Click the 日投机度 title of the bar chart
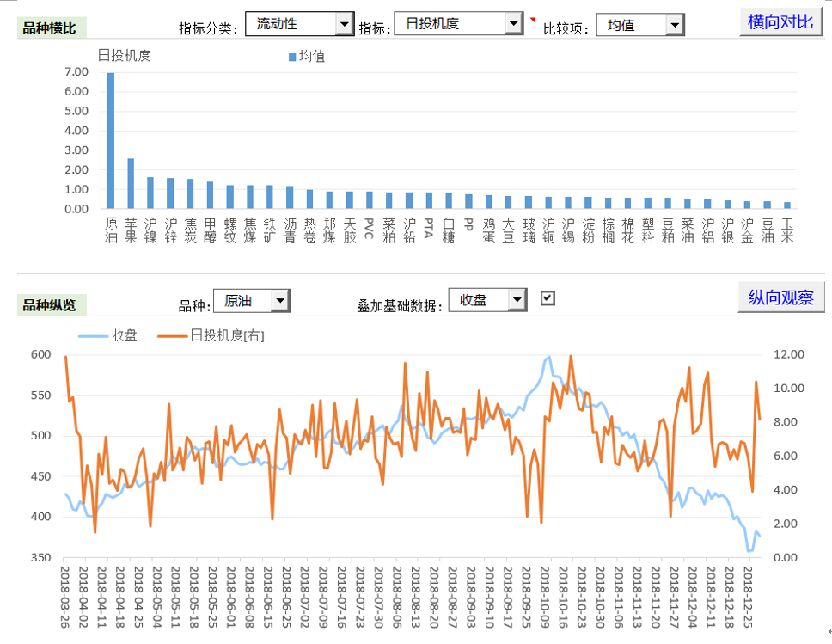This screenshot has width=832, height=644. 125,56
